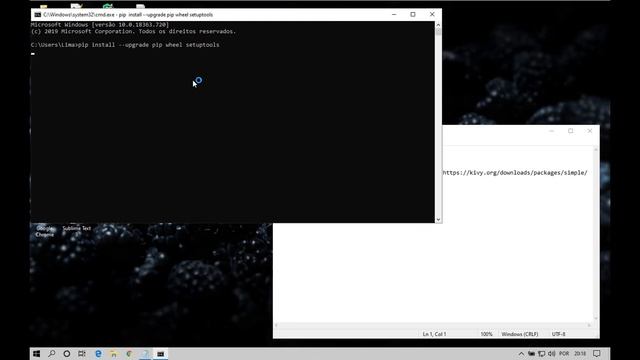Click the Microsoft Windows version line
The width and height of the screenshot is (640, 360).
[100, 25]
